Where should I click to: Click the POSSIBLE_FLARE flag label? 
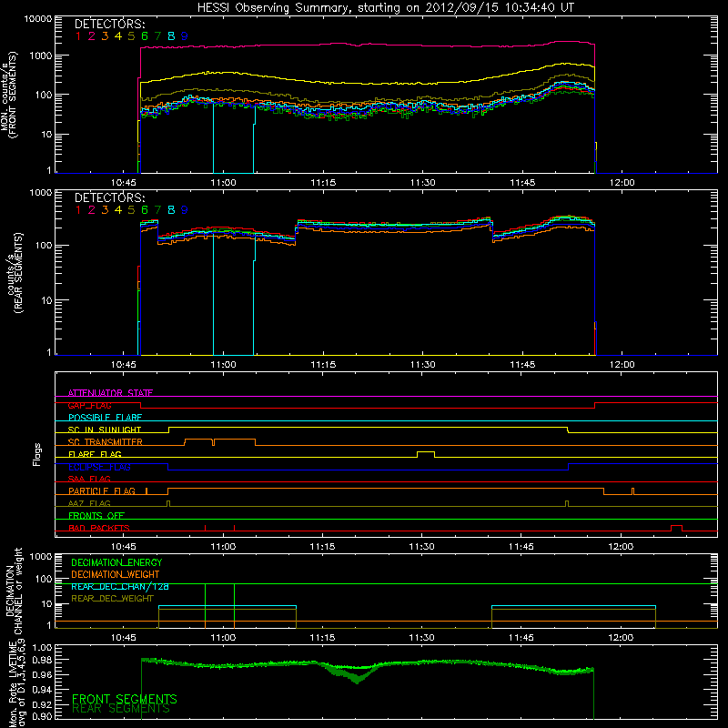[105, 418]
